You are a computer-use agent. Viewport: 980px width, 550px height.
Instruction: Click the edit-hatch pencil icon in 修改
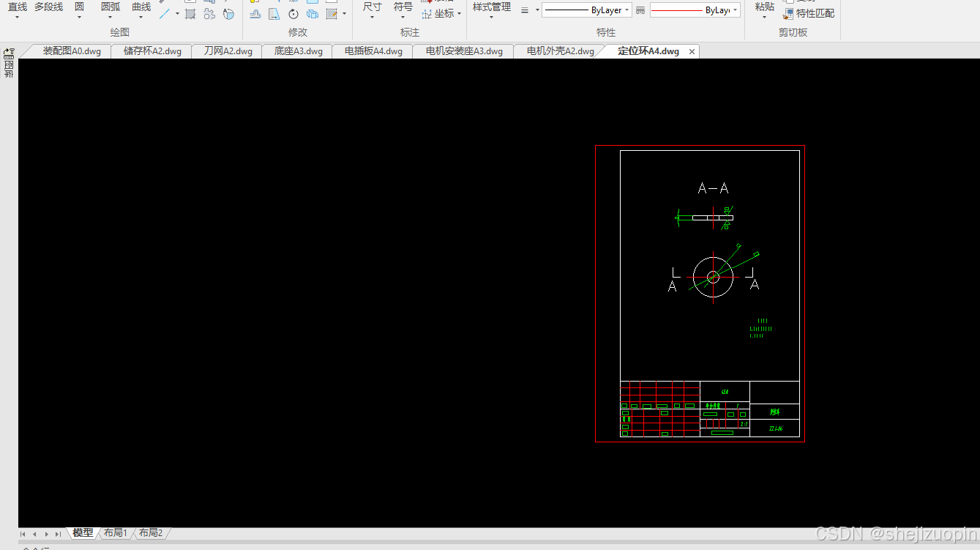point(332,13)
